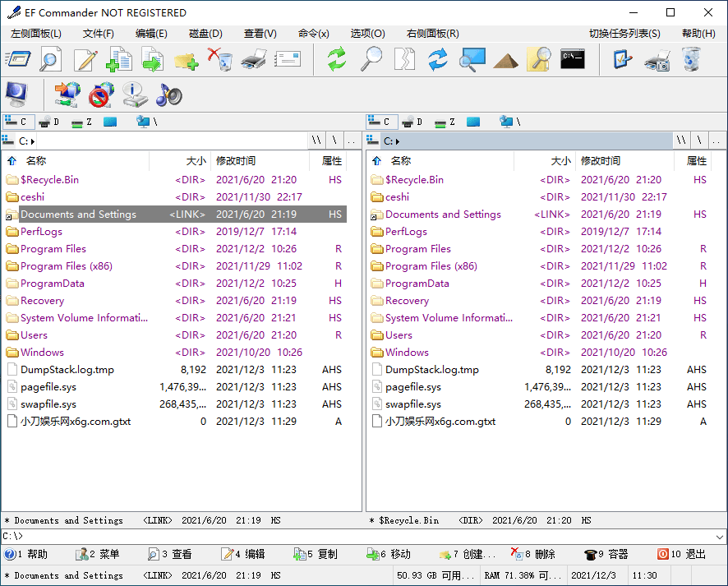This screenshot has height=586, width=728.
Task: Click the 10 退出 button
Action: 680,554
